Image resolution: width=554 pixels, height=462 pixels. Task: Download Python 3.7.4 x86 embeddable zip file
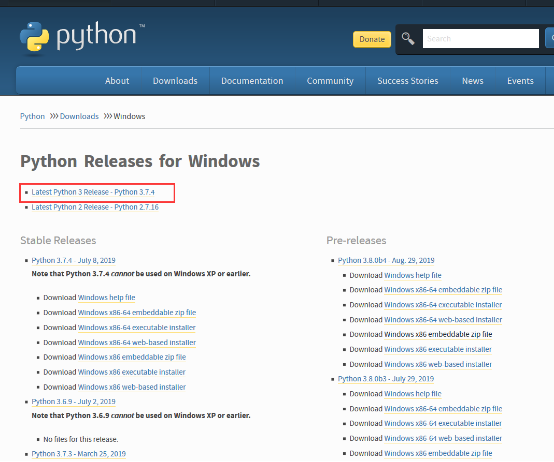tap(132, 357)
